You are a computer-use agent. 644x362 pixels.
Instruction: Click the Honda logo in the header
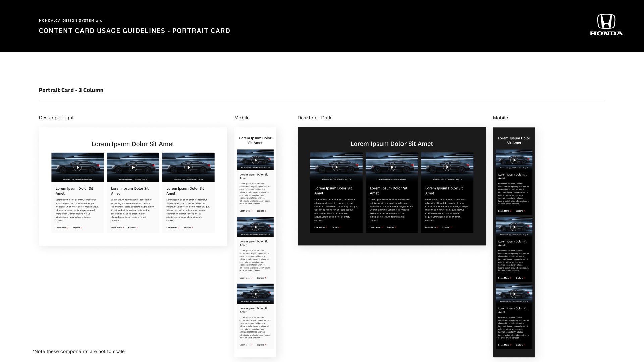pos(606,25)
